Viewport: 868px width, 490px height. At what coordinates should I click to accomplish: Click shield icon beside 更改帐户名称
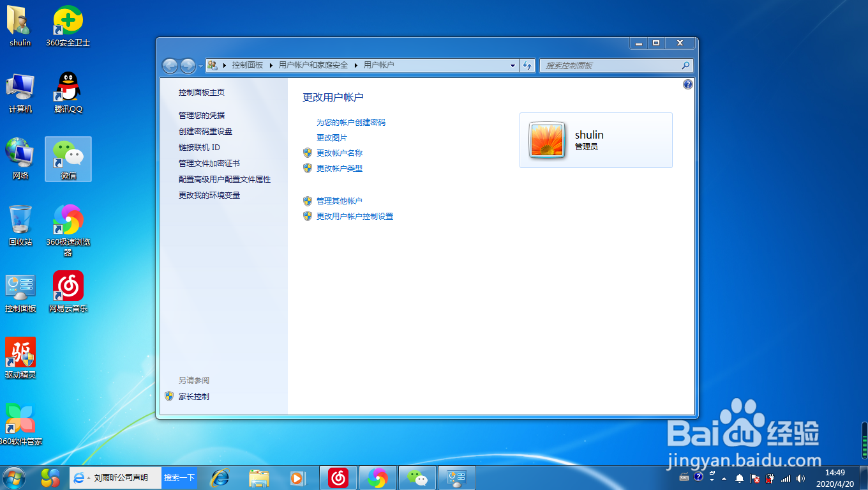(308, 153)
